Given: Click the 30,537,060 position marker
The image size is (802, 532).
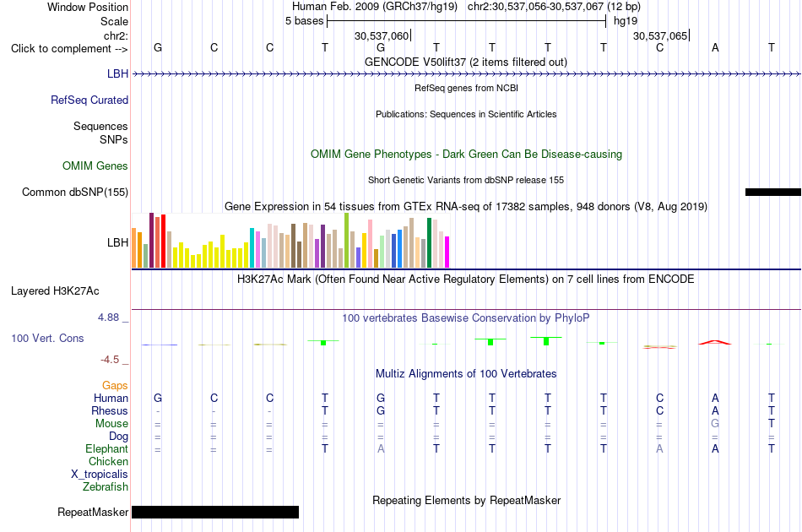Looking at the screenshot, I should coord(382,35).
